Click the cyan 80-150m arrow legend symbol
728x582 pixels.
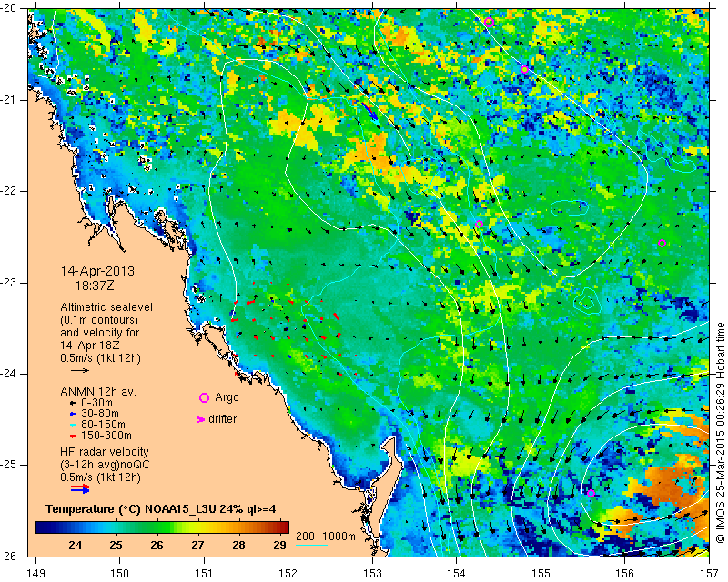73,425
